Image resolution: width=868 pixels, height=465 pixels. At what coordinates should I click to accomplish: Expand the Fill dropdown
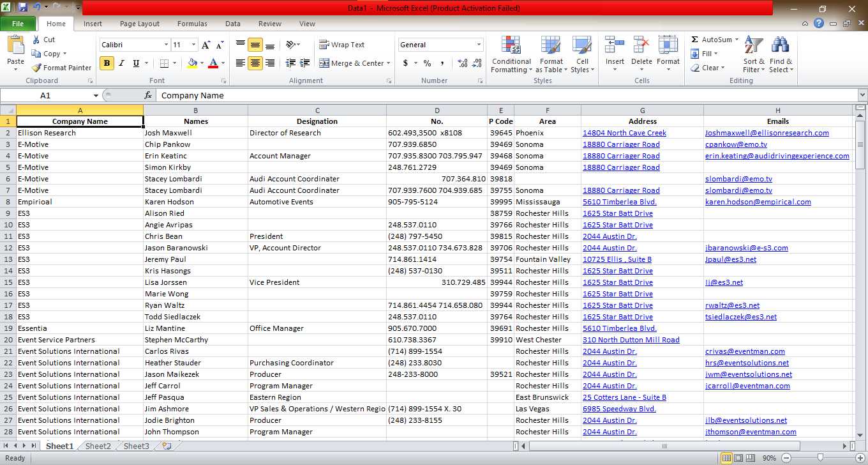coord(716,54)
